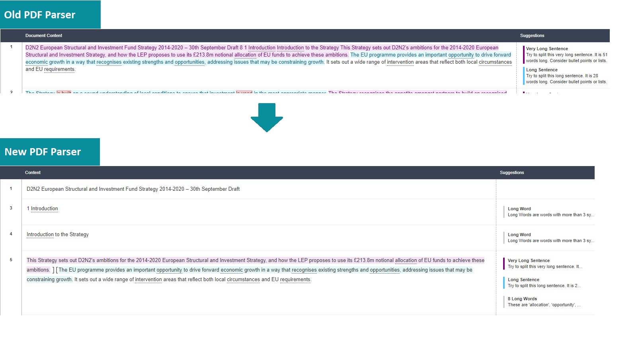The image size is (644, 360).
Task: Click the teal downward arrow between parsers
Action: click(267, 118)
